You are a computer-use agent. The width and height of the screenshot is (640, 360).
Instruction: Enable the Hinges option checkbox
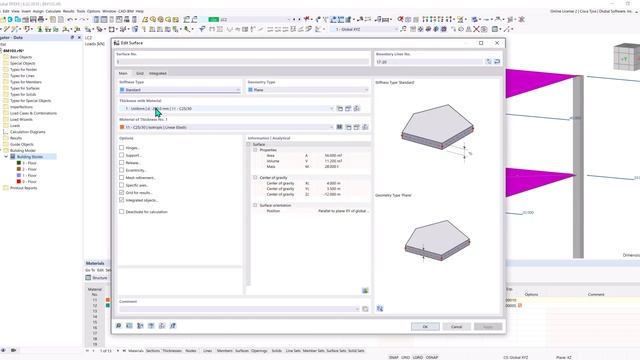point(122,148)
